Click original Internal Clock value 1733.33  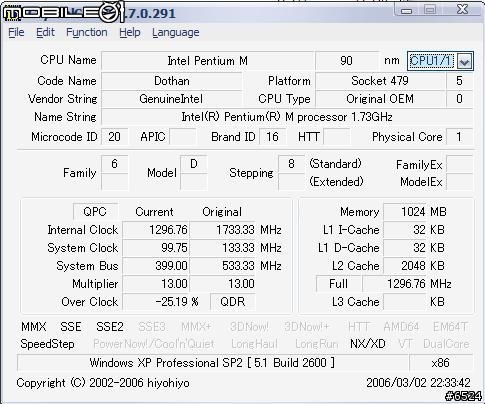223,230
